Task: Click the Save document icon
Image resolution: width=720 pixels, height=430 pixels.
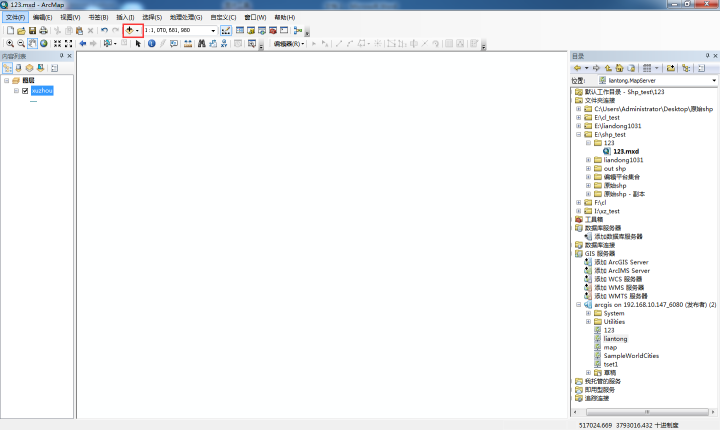Action: click(32, 31)
